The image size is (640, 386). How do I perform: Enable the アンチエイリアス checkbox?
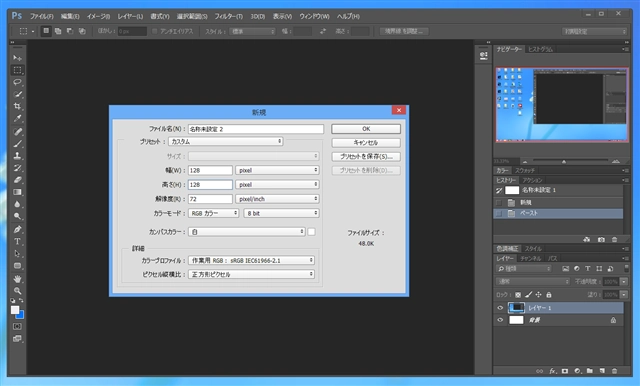154,31
